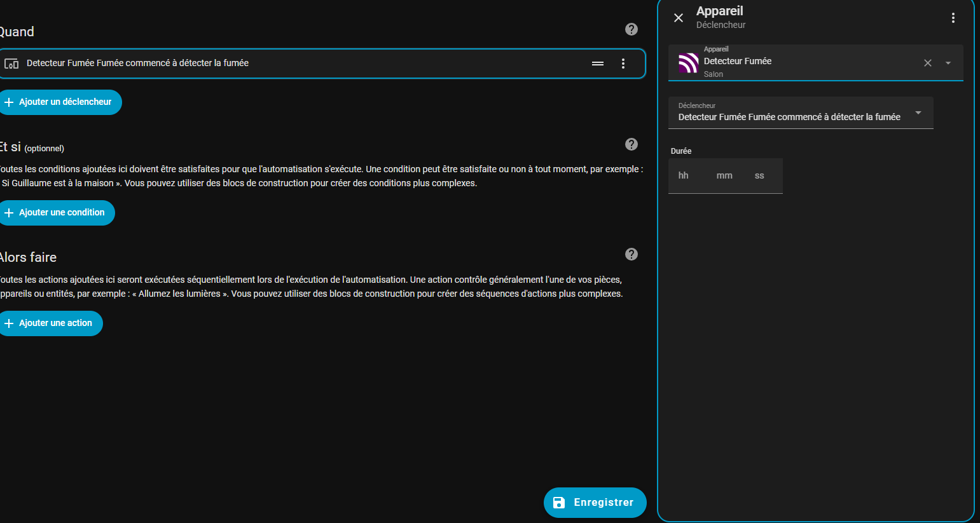
Task: Click the ss seconds duration field
Action: tap(759, 176)
